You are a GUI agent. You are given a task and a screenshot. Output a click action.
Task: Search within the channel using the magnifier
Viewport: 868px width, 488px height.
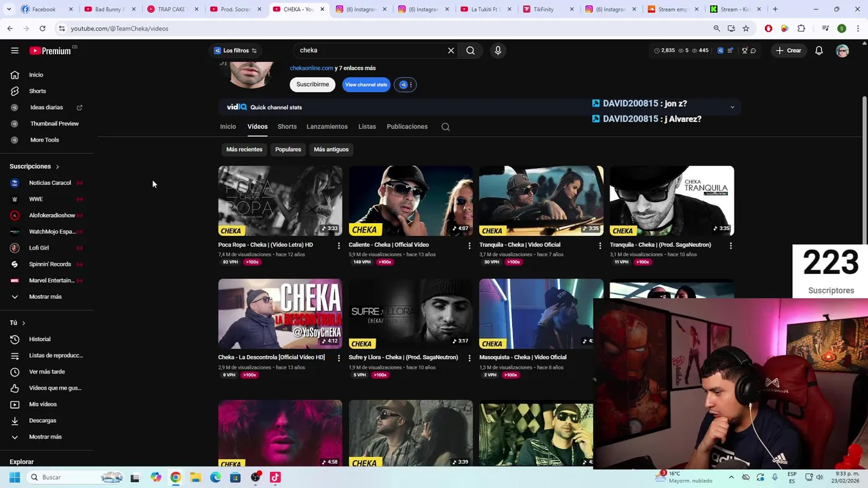(446, 127)
